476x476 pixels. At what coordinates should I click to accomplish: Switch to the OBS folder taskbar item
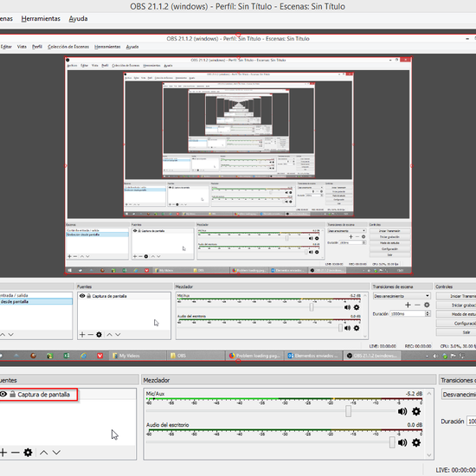[196, 356]
